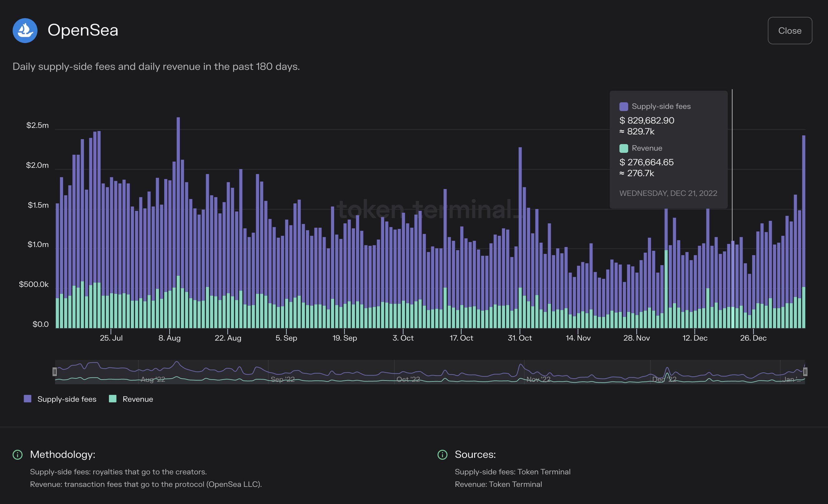Image resolution: width=828 pixels, height=504 pixels.
Task: Click the purple Supply-side fees legend swatch
Action: [x=27, y=399]
